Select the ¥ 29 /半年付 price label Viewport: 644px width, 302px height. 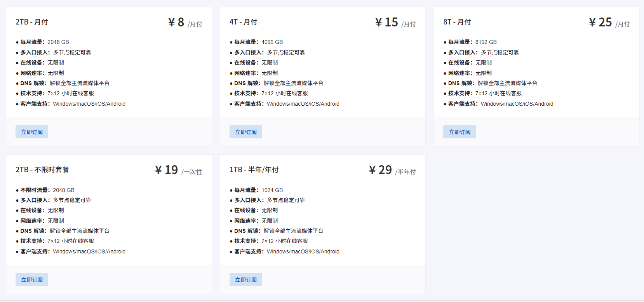(x=392, y=170)
